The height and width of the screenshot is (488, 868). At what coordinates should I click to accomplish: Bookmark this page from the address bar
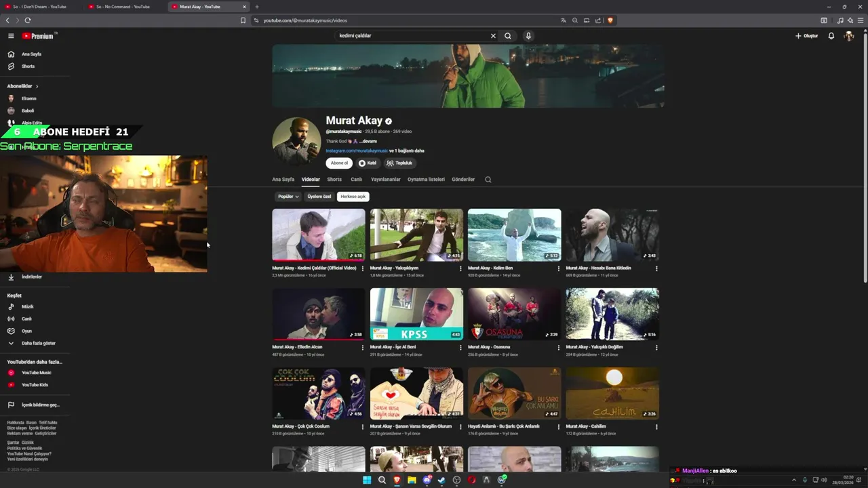(243, 20)
